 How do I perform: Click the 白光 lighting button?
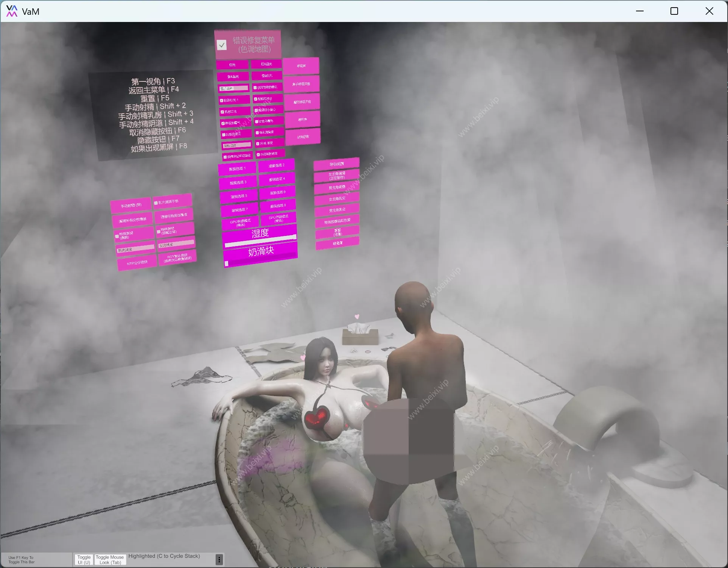pyautogui.click(x=232, y=65)
